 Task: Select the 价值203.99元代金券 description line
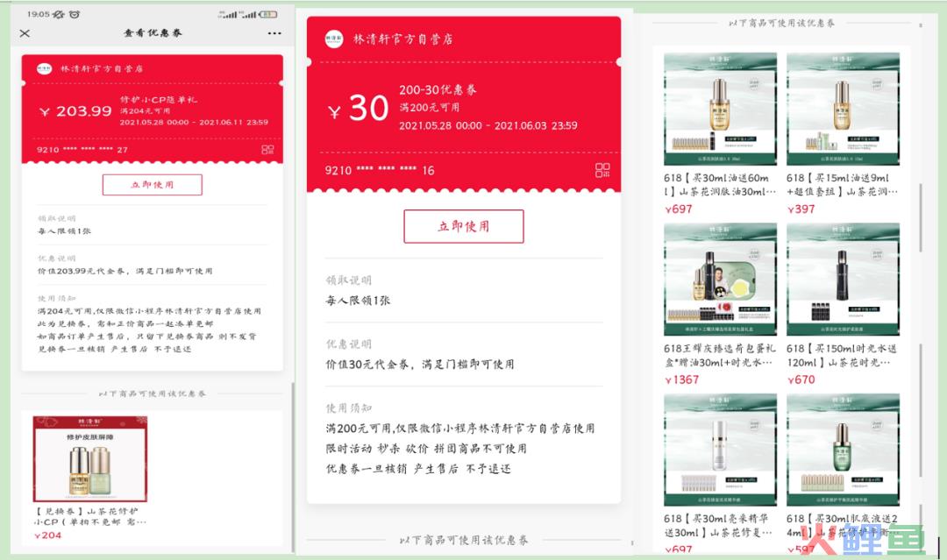pos(125,271)
